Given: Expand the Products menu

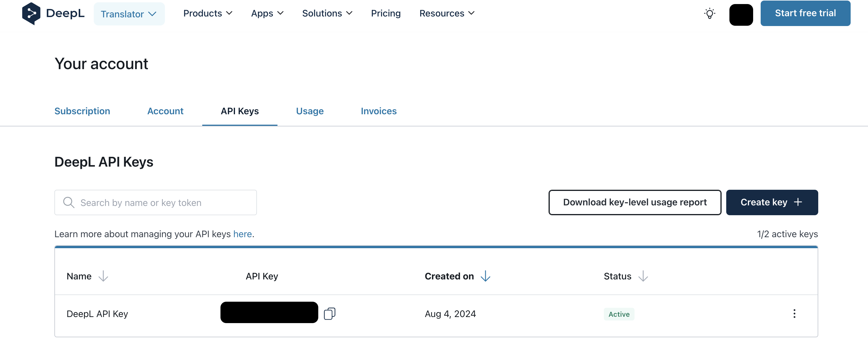Looking at the screenshot, I should [207, 13].
